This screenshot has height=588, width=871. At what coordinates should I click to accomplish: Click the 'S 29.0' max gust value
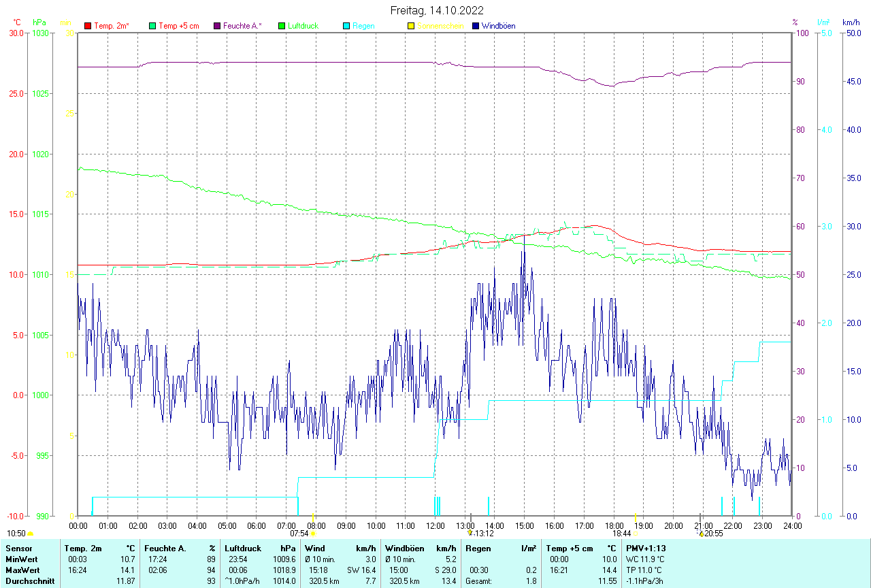click(446, 570)
